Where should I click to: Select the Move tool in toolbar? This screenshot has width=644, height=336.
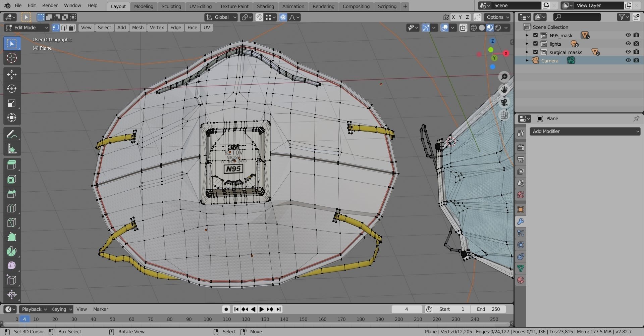(x=12, y=74)
